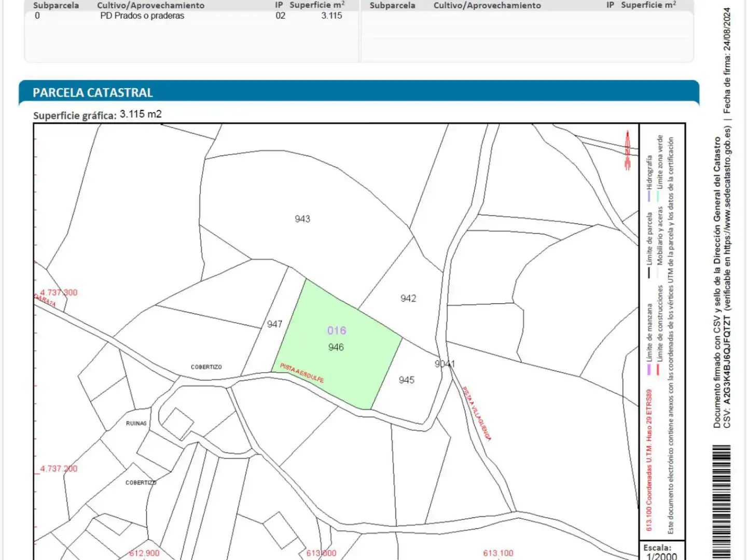Click the '4.737.300' coordinate label
747x560 pixels.
tap(59, 292)
